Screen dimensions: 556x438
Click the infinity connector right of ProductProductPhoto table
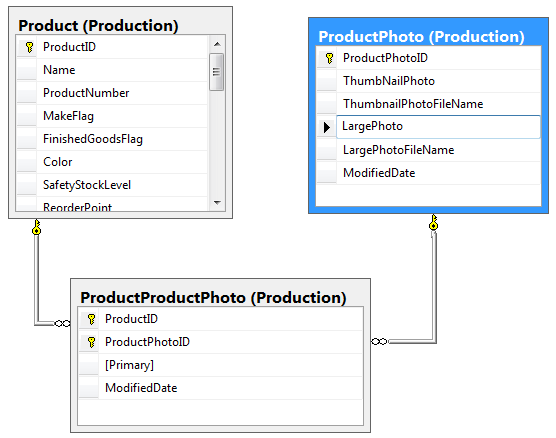(x=379, y=341)
